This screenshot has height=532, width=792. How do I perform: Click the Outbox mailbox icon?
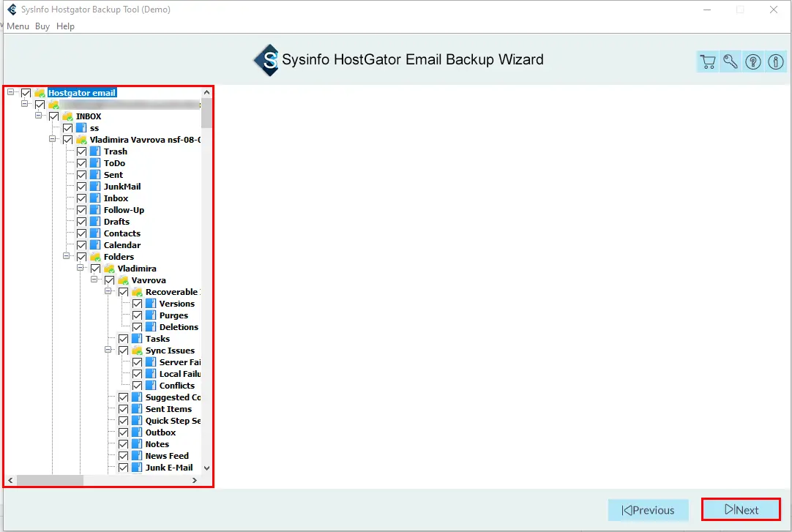137,432
